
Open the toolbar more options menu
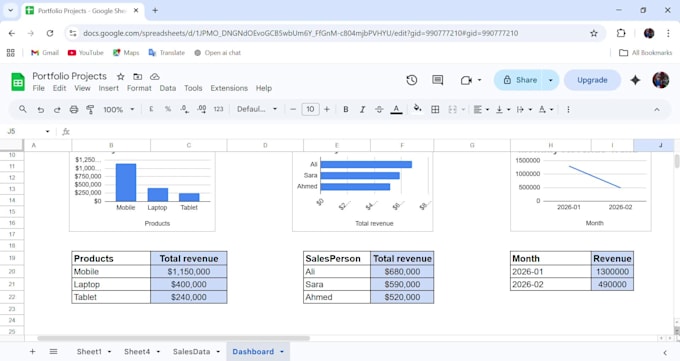(568, 109)
